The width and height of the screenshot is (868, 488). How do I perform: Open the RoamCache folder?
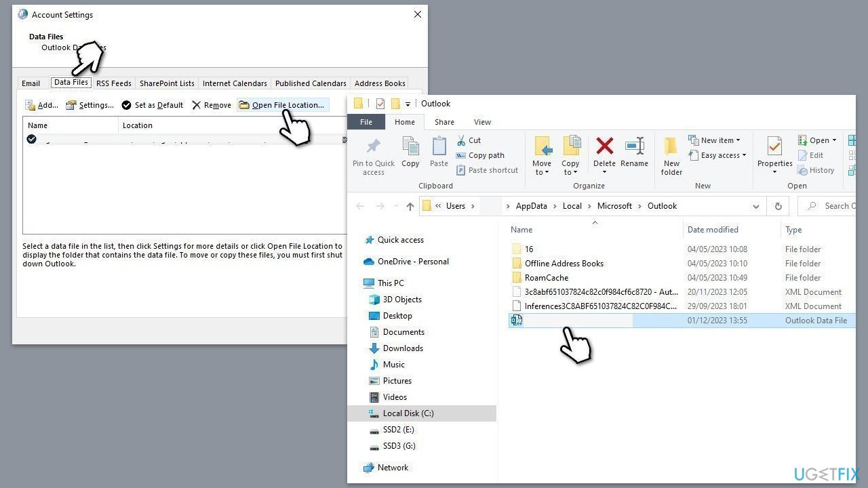[547, 278]
